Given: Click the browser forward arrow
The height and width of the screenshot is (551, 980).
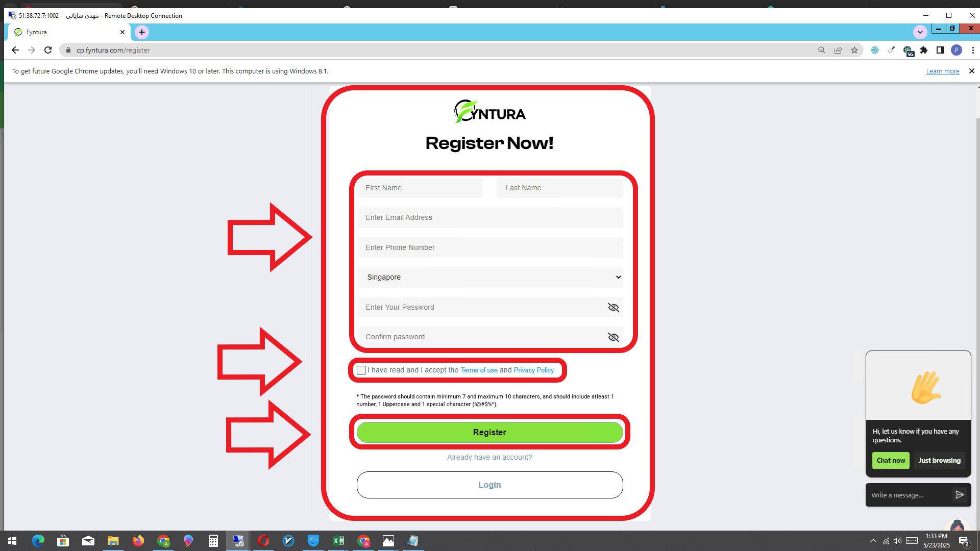Looking at the screenshot, I should [x=32, y=50].
